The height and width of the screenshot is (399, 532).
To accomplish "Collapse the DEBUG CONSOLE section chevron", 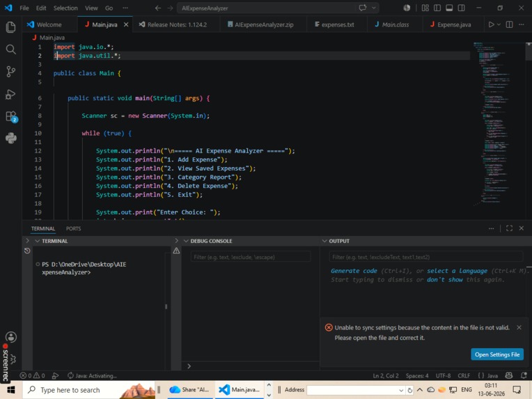I will tap(186, 241).
